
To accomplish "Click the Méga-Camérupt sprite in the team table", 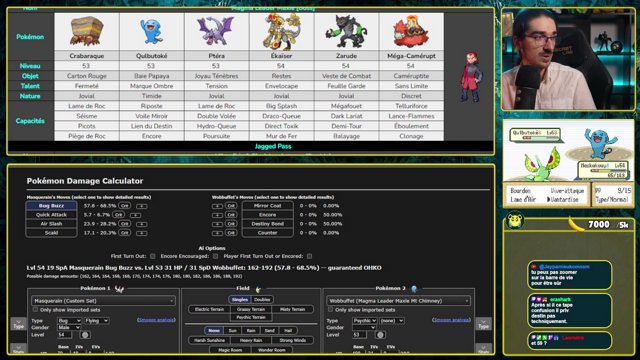I will click(x=411, y=31).
